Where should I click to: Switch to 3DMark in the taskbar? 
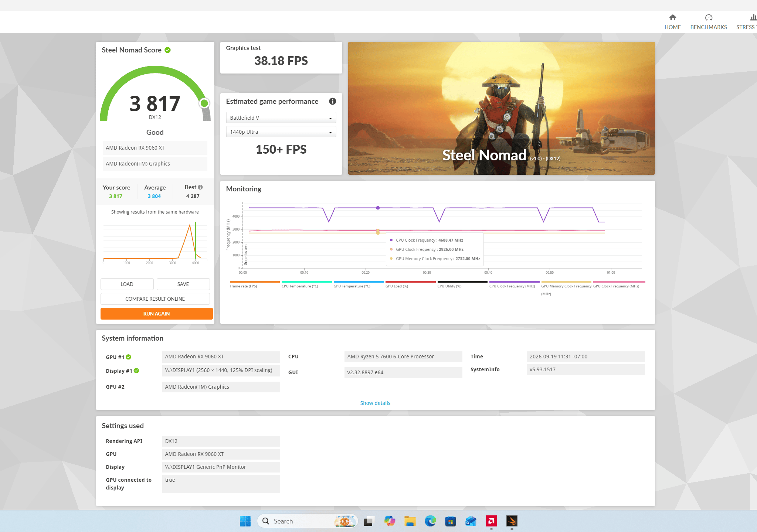(512, 521)
